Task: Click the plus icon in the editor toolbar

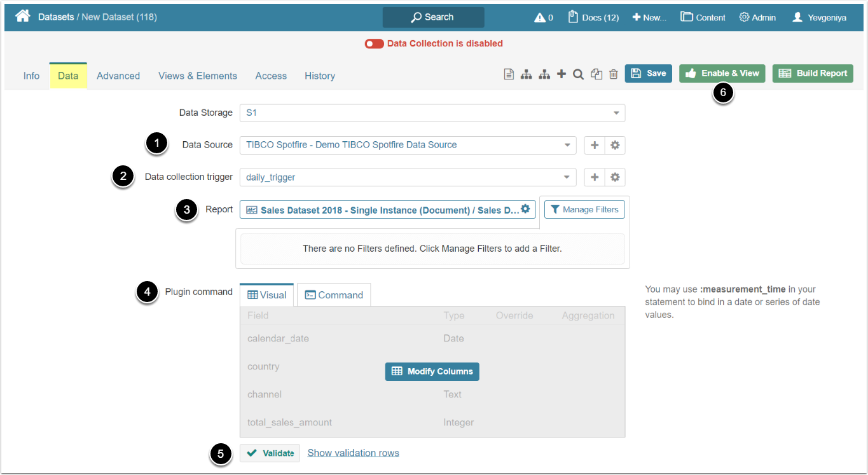Action: pos(561,74)
